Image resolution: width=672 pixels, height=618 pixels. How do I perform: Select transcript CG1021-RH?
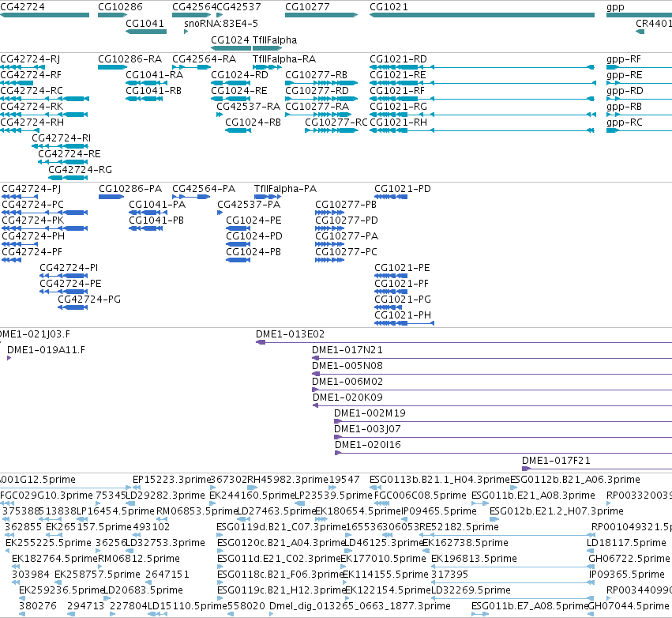tap(482, 130)
